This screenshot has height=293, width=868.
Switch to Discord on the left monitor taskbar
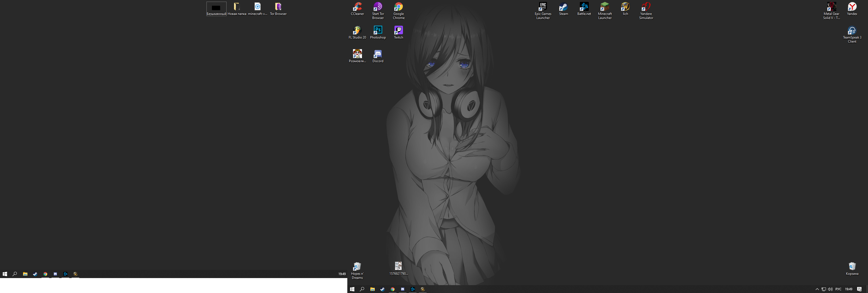pyautogui.click(x=55, y=274)
